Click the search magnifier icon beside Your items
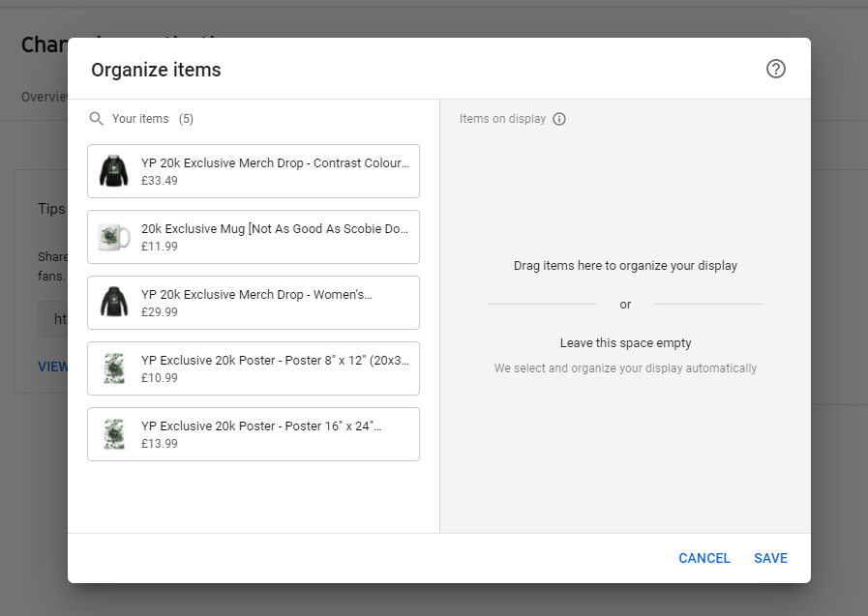The width and height of the screenshot is (868, 616). (x=96, y=119)
